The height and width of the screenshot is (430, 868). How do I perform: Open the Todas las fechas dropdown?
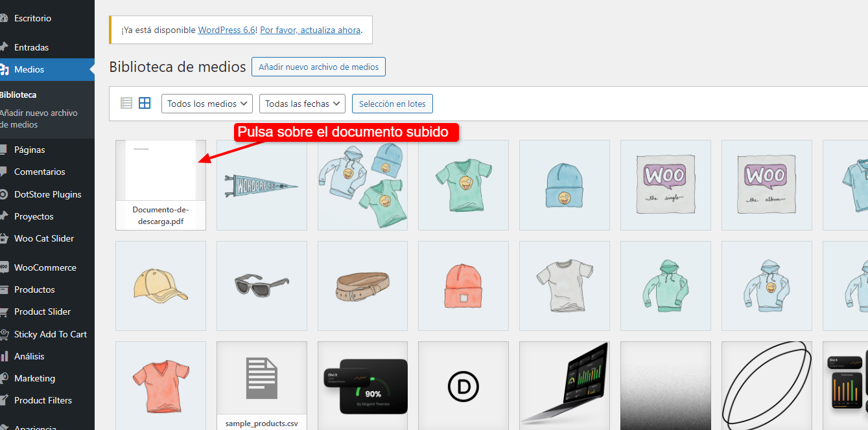[303, 104]
